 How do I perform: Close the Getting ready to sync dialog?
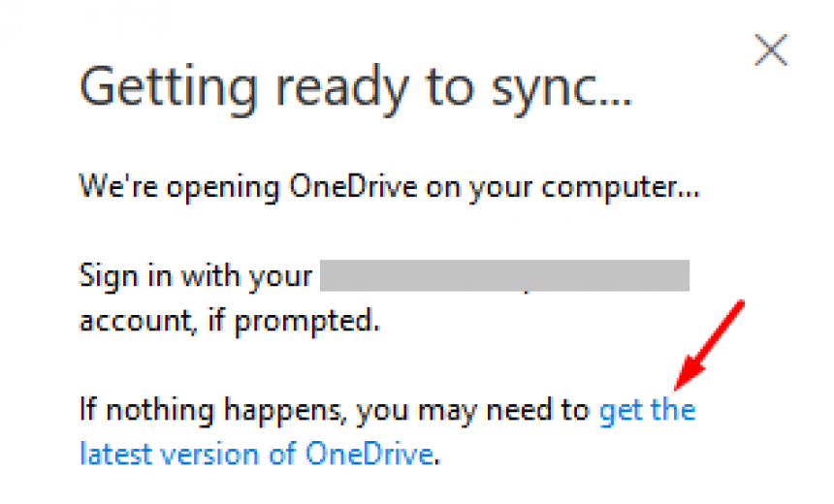click(771, 50)
